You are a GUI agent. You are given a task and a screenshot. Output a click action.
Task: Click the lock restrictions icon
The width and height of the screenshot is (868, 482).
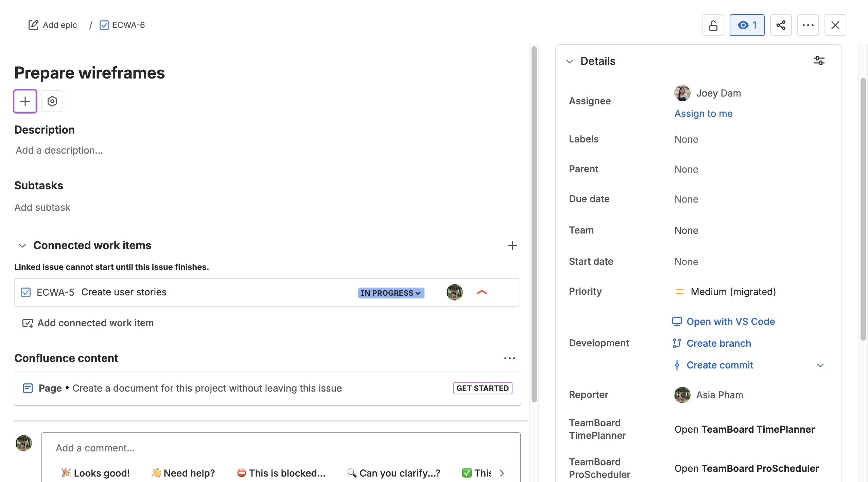pyautogui.click(x=713, y=25)
